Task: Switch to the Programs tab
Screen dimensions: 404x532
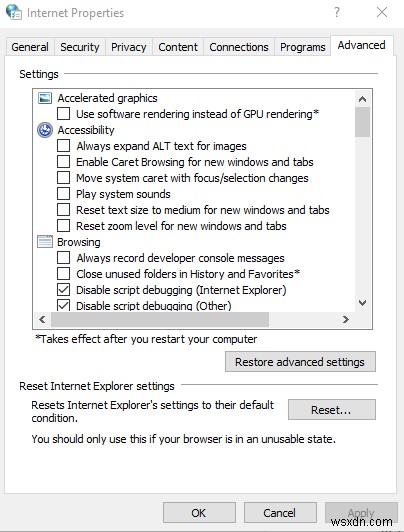Action: point(303,47)
